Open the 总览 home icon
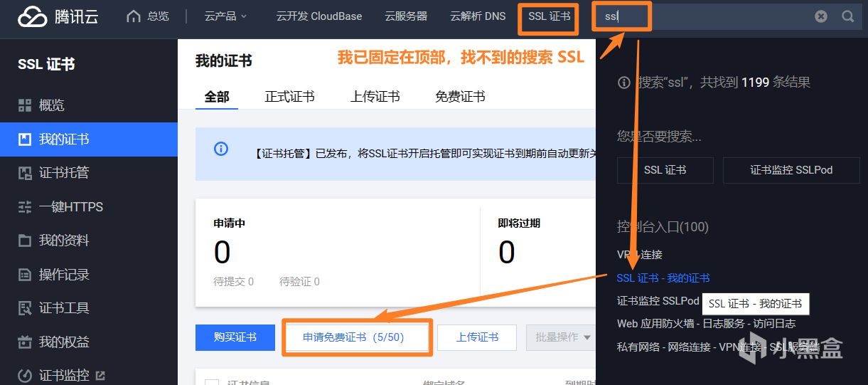Image resolution: width=868 pixels, height=385 pixels. point(134,16)
